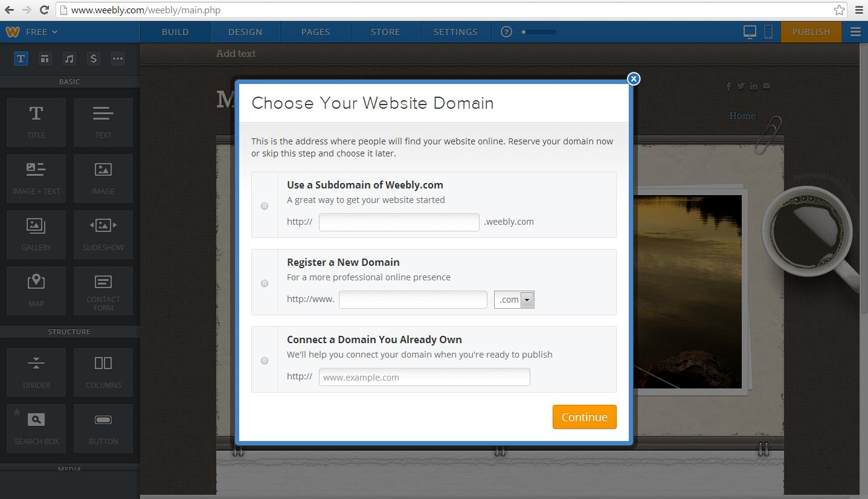
Task: Select the media elements music note icon
Action: (x=69, y=59)
